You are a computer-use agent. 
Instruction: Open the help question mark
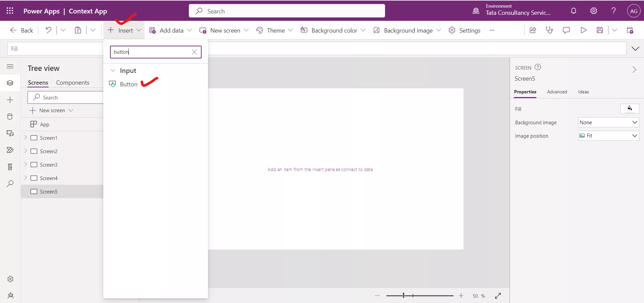[x=613, y=11]
